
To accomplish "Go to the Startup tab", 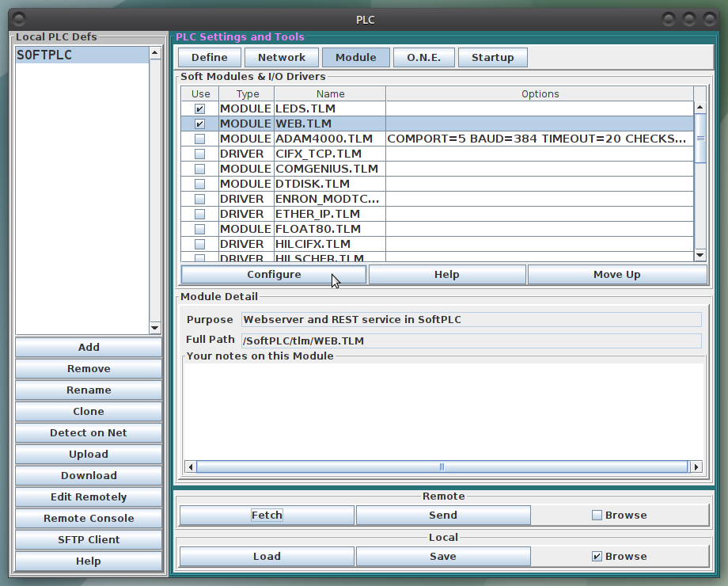I will [493, 58].
